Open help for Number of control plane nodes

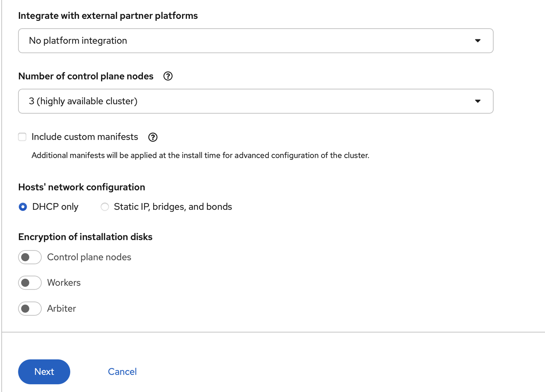click(x=168, y=76)
